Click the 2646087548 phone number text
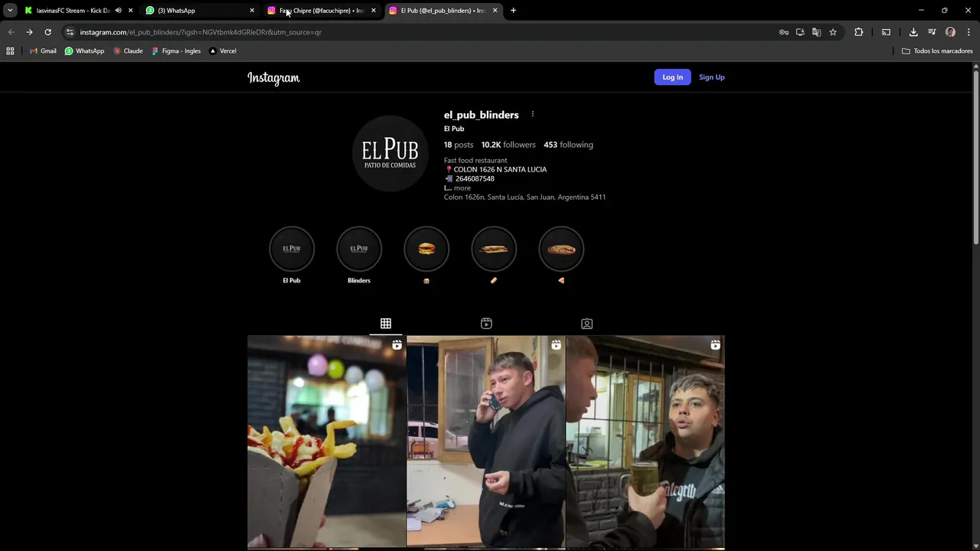The image size is (980, 551). pyautogui.click(x=475, y=179)
